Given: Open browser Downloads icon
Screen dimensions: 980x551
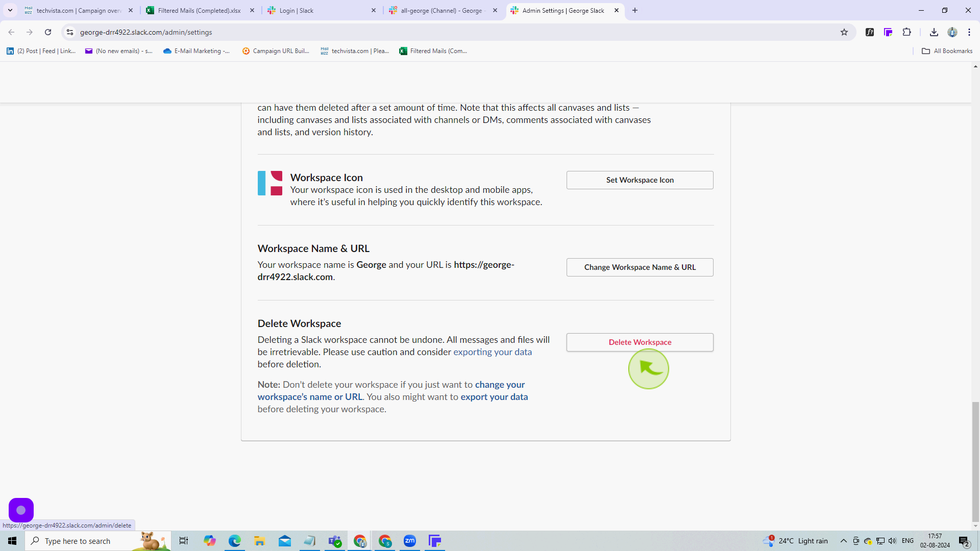Looking at the screenshot, I should 934,32.
